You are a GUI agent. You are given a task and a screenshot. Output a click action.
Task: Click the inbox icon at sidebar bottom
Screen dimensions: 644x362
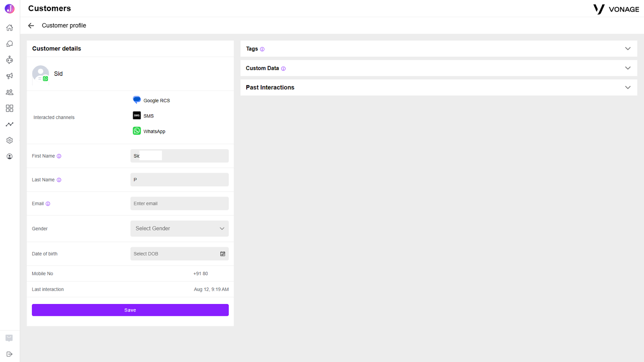[9, 338]
